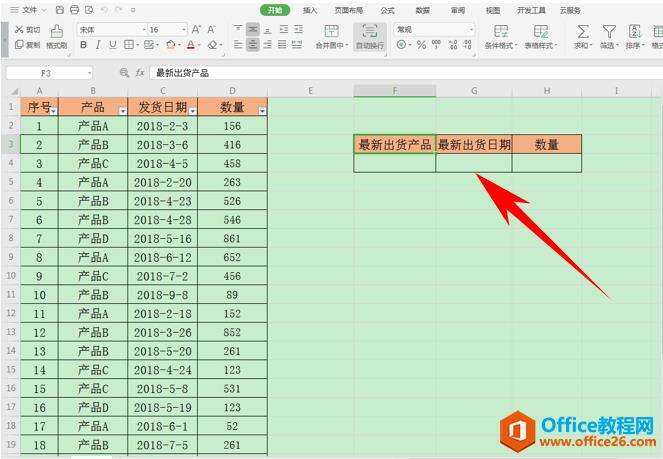
Task: Toggle Italic formatting
Action: pos(99,45)
